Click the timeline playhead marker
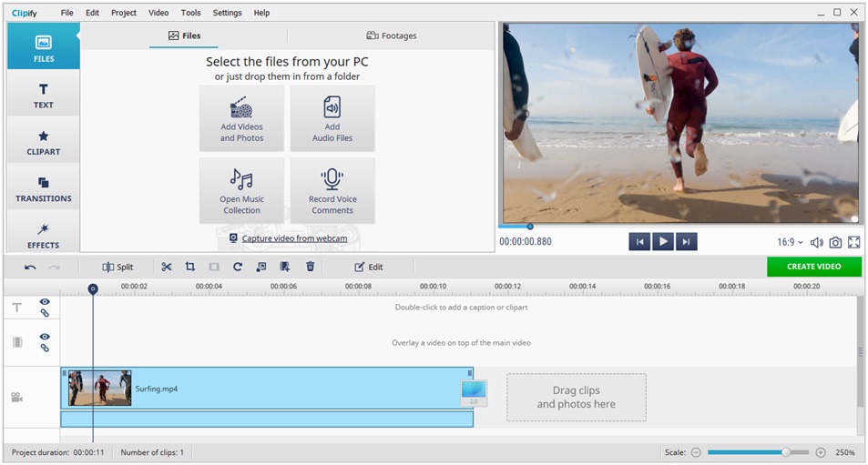This screenshot has width=868, height=465. pyautogui.click(x=93, y=288)
